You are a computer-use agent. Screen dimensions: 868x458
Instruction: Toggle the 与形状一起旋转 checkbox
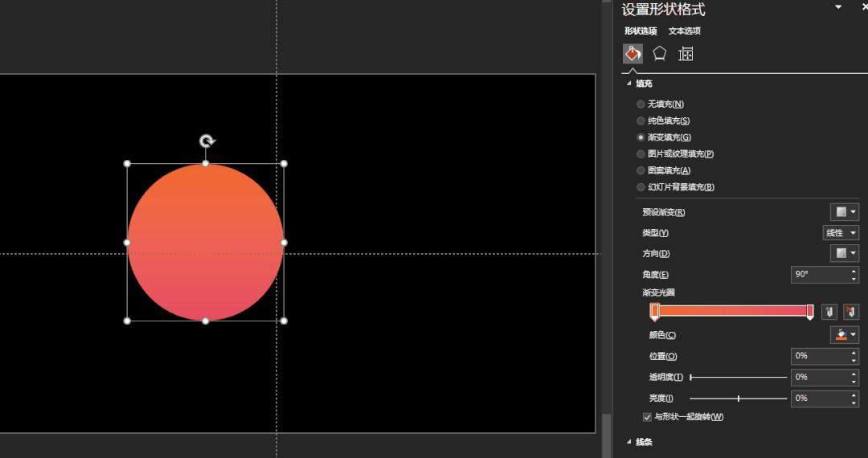[x=647, y=417]
